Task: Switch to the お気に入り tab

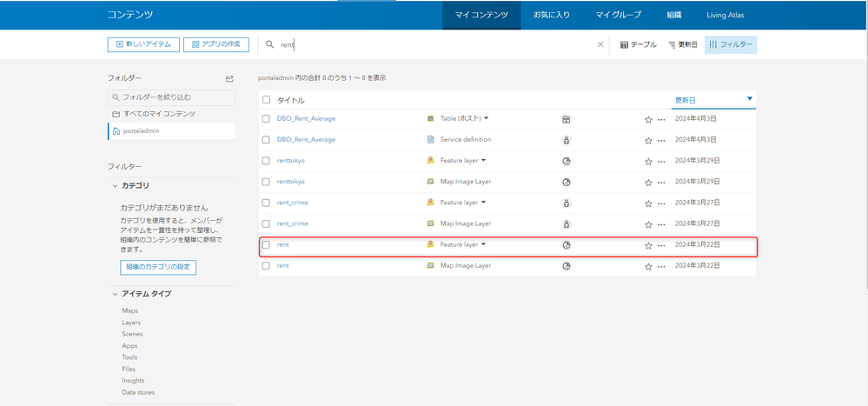Action: point(552,15)
